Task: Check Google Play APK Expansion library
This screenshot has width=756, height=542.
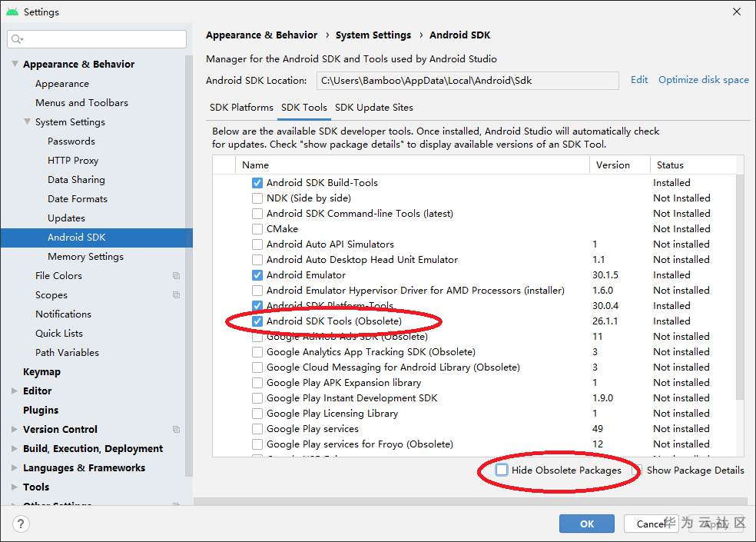Action: (x=257, y=383)
